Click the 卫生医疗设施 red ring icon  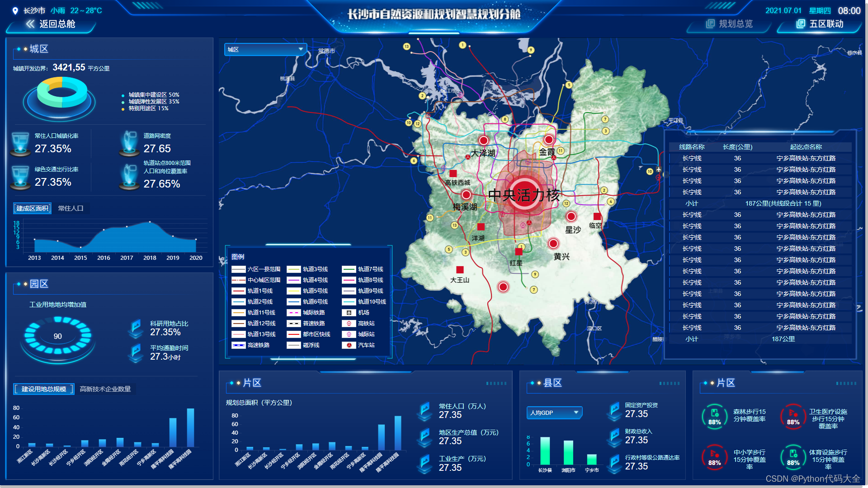pyautogui.click(x=793, y=416)
